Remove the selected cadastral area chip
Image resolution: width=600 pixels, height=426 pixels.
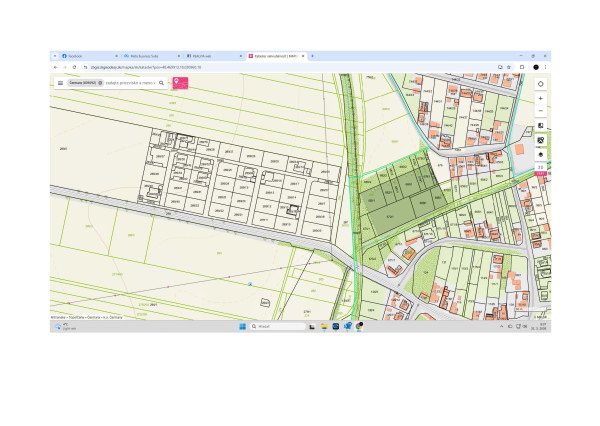100,83
